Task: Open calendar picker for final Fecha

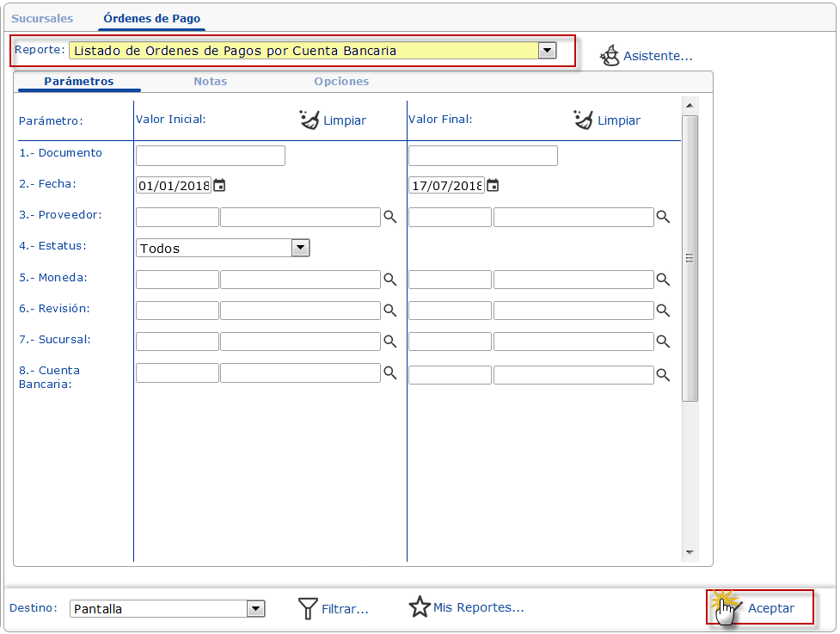Action: pyautogui.click(x=493, y=185)
